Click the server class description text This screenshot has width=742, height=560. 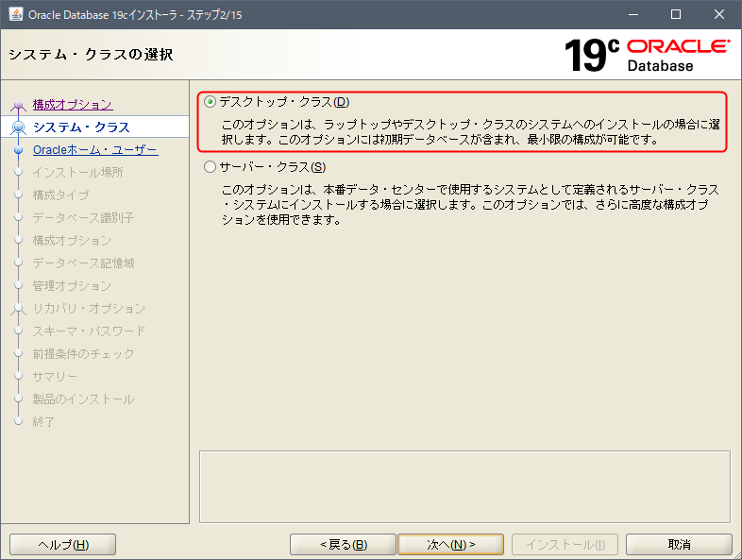coord(470,205)
